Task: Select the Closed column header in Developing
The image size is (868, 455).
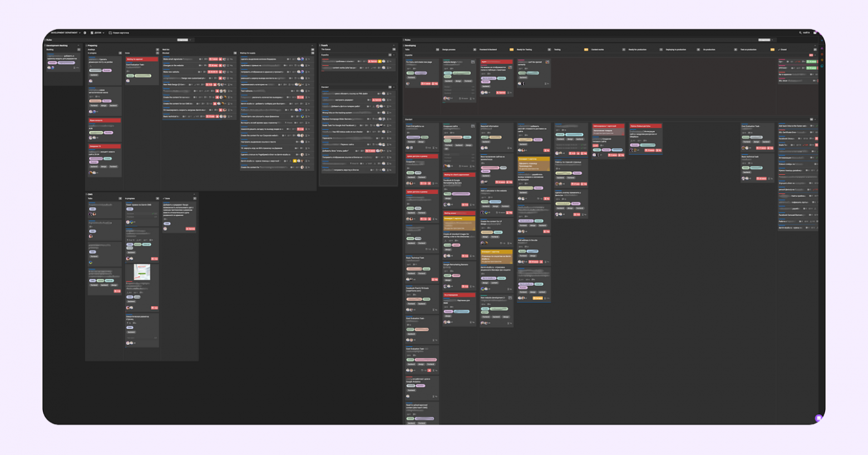Action: pyautogui.click(x=784, y=50)
